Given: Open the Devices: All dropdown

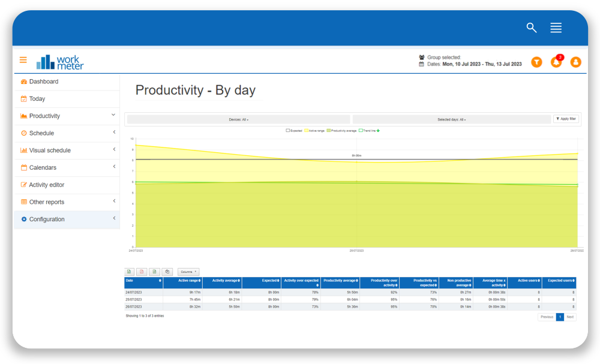Looking at the screenshot, I should [237, 119].
